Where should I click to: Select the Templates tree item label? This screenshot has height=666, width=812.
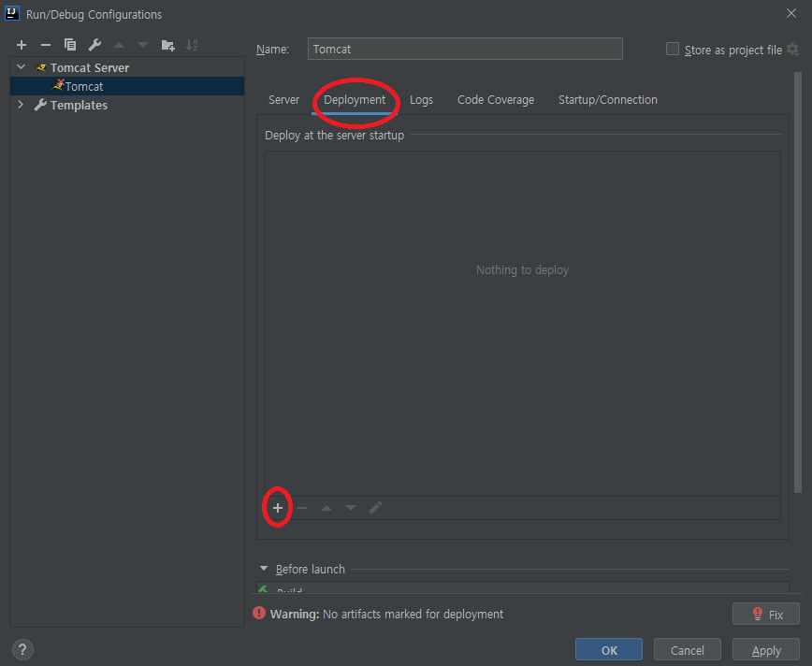coord(79,105)
